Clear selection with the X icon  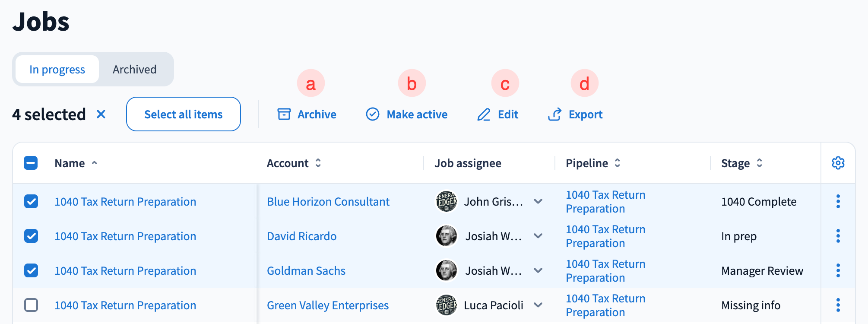[x=101, y=114]
